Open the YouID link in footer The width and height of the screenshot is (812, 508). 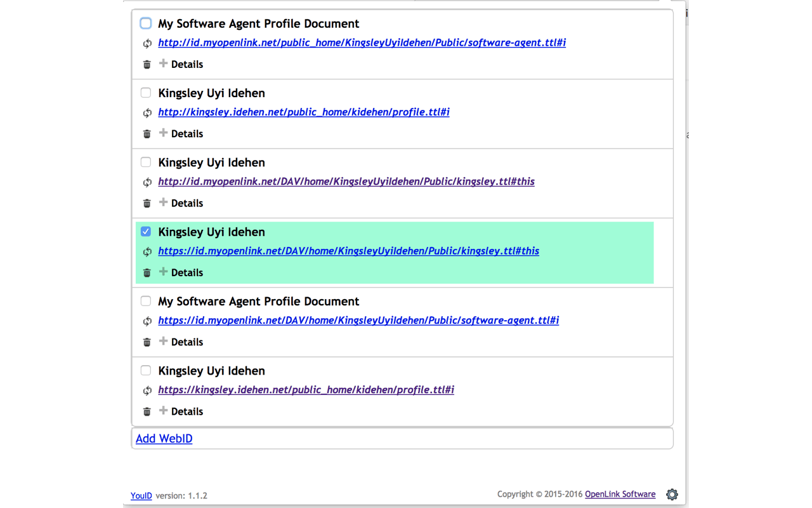pyautogui.click(x=141, y=495)
